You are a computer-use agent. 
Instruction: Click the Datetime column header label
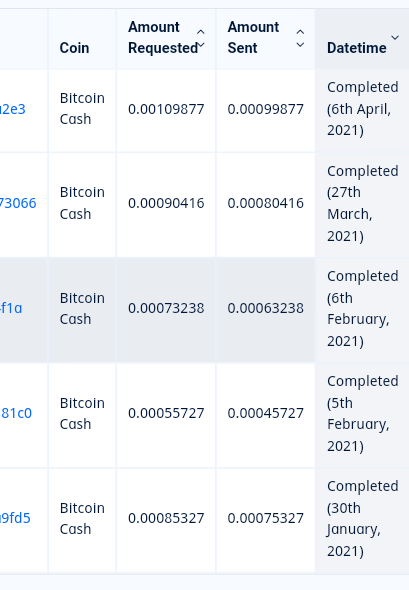356,48
